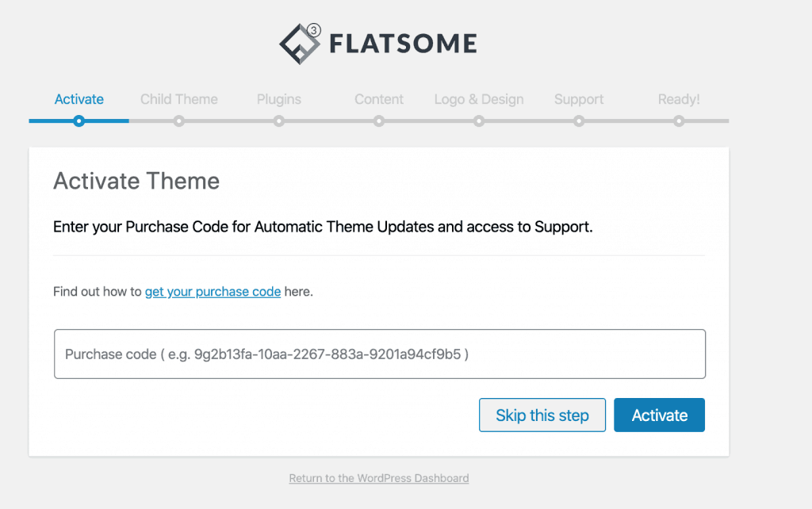Open the Ready! step label
Viewport: 812px width, 509px height.
[679, 99]
